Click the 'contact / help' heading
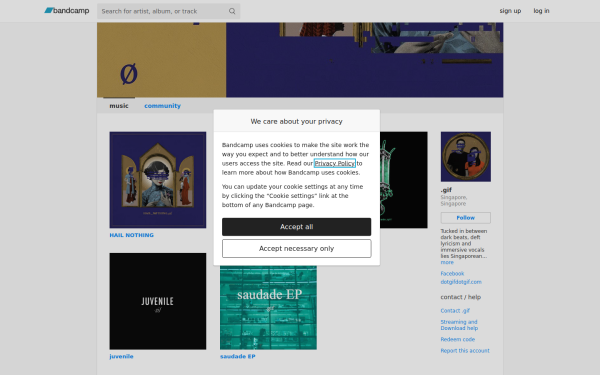The height and width of the screenshot is (375, 600). pyautogui.click(x=461, y=297)
